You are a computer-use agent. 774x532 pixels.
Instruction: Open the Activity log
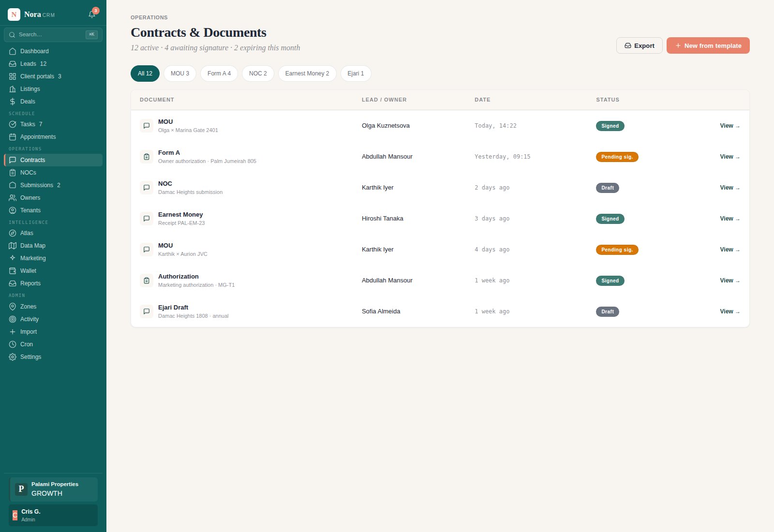point(53,319)
